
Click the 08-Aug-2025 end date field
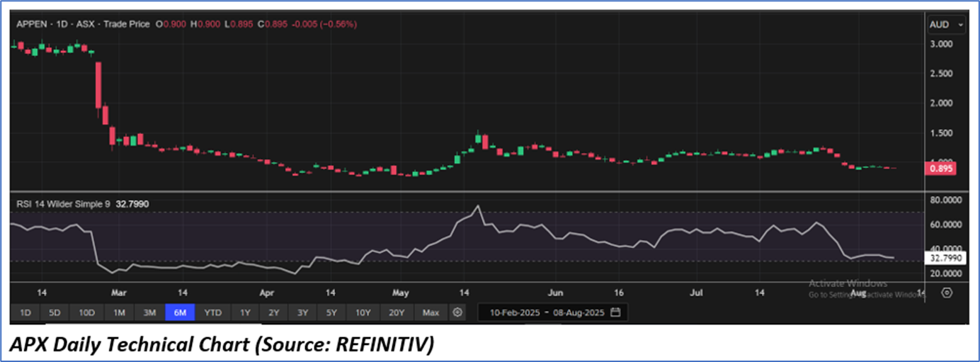(x=578, y=312)
